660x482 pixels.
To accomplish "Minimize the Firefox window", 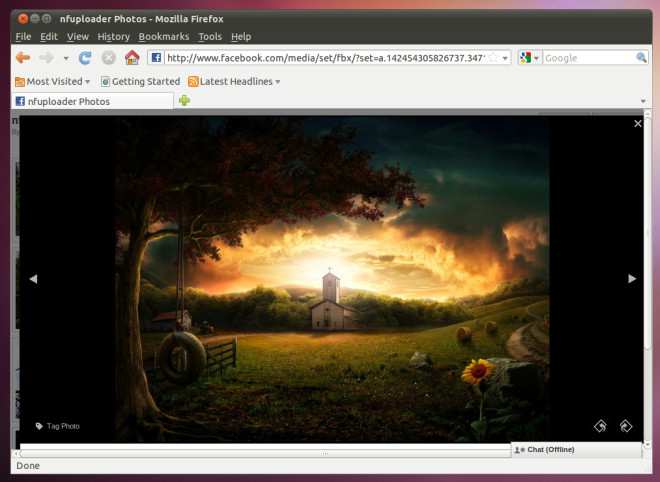I will point(35,19).
